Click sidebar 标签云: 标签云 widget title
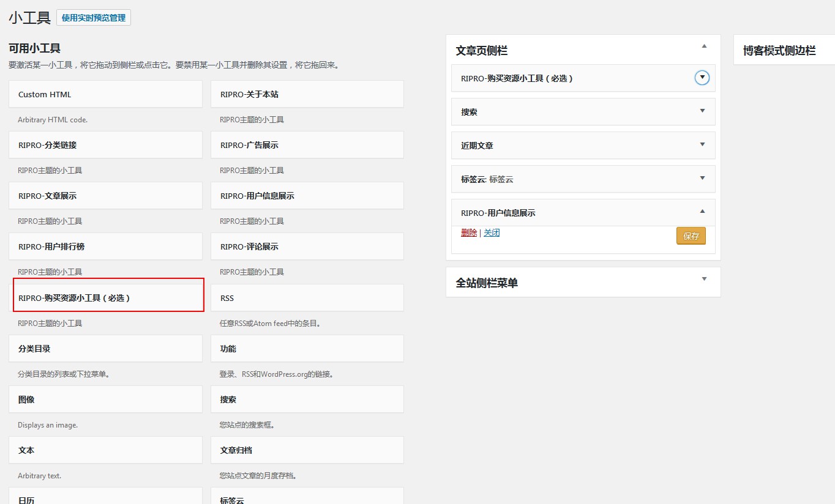835x504 pixels. [x=487, y=179]
